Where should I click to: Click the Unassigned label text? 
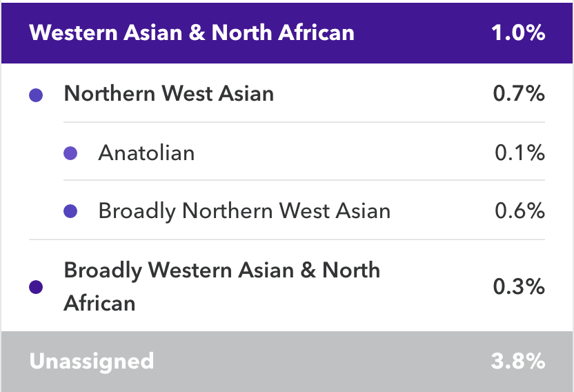91,361
